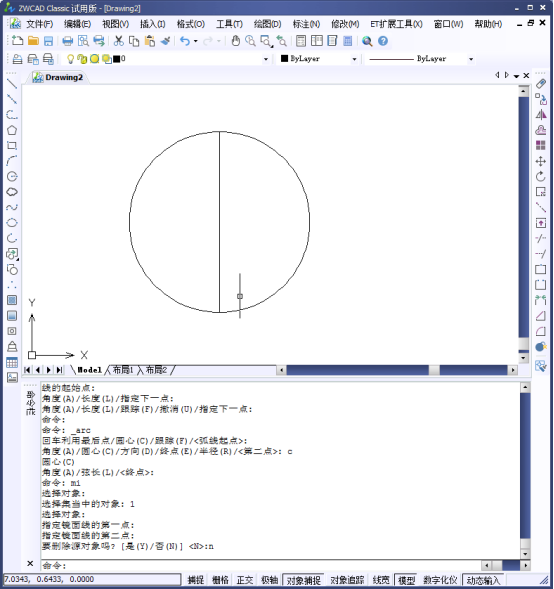Switch to the 布局1 layout tab
Screen dimensions: 554x589
click(x=123, y=370)
